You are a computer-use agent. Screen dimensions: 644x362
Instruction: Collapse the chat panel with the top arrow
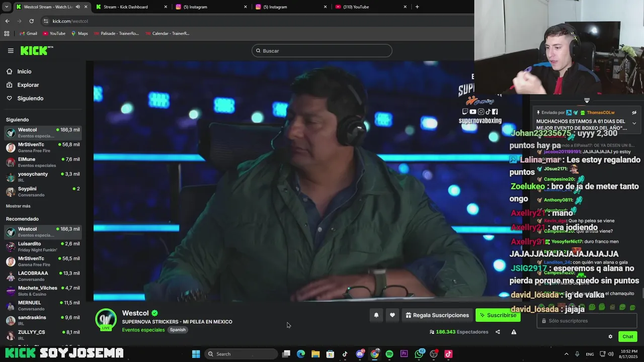coord(587,101)
